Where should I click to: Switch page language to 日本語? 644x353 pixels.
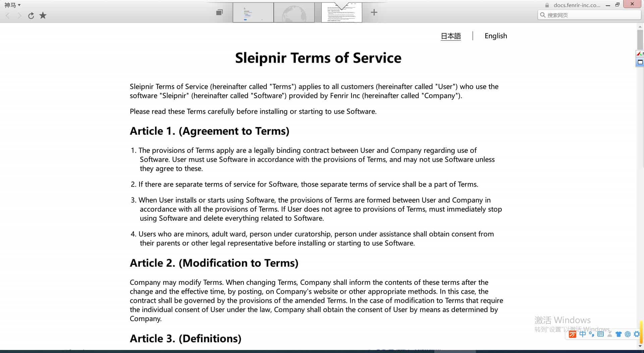[x=451, y=36]
